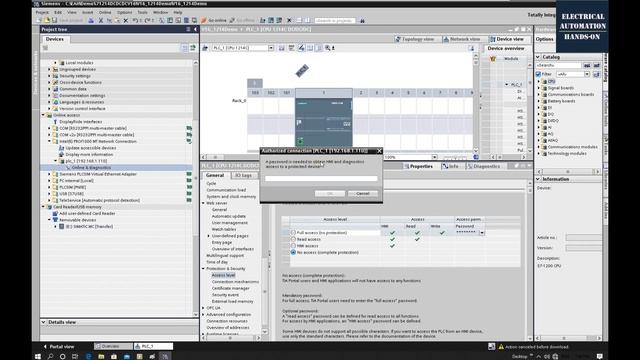This screenshot has width=640, height=360.
Task: Collapse the Card Reader/USB memory node
Action: point(43,207)
